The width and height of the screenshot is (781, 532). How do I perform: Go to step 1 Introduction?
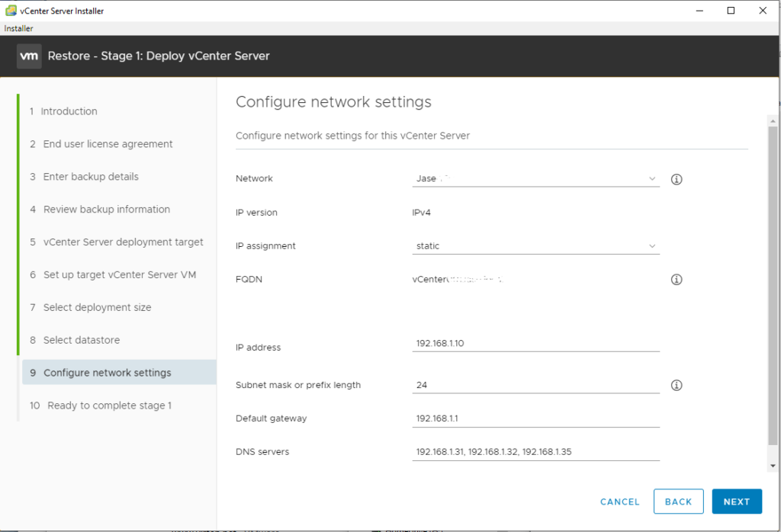coord(63,111)
